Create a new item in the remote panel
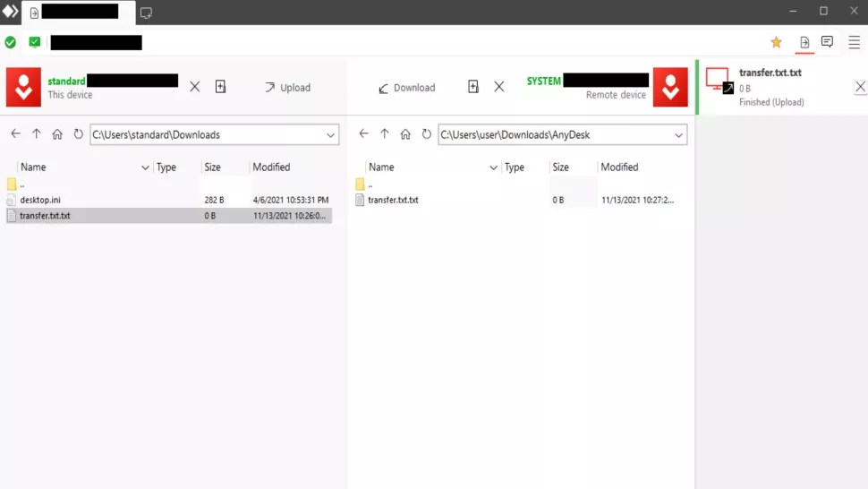 click(473, 87)
